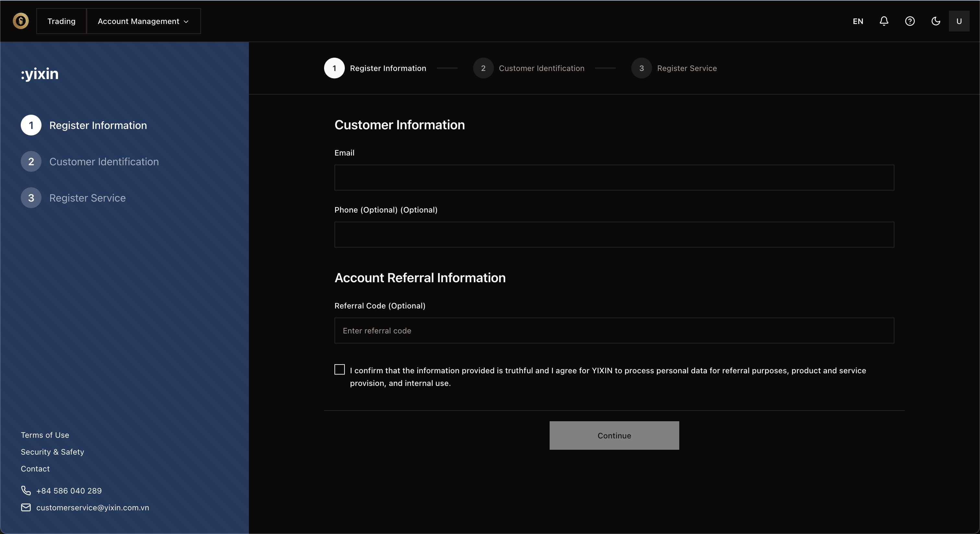Click the email envelope icon in sidebar
This screenshot has height=534, width=980.
[x=26, y=507]
